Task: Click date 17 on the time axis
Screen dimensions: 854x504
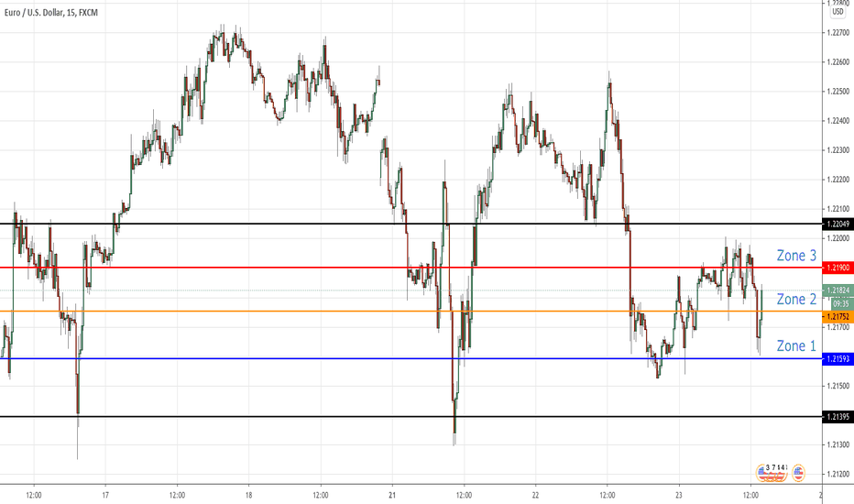Action: [x=105, y=495]
